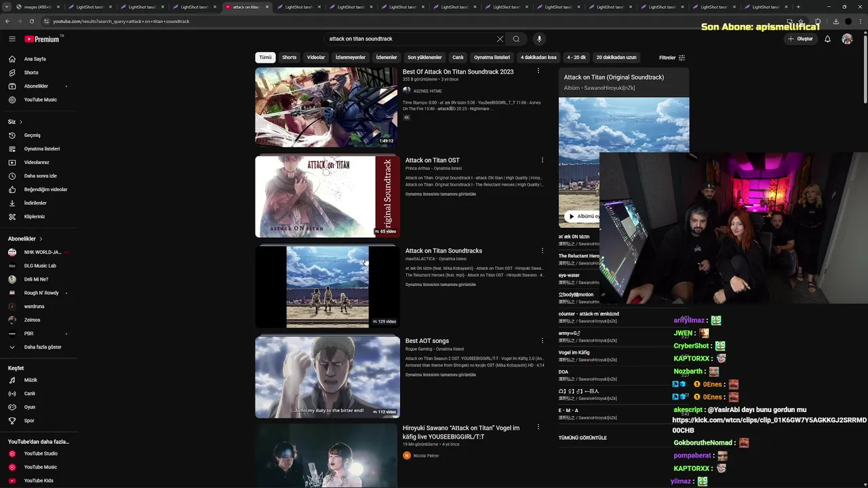Open YouTube Kids link
This screenshot has height=488, width=868.
39,481
